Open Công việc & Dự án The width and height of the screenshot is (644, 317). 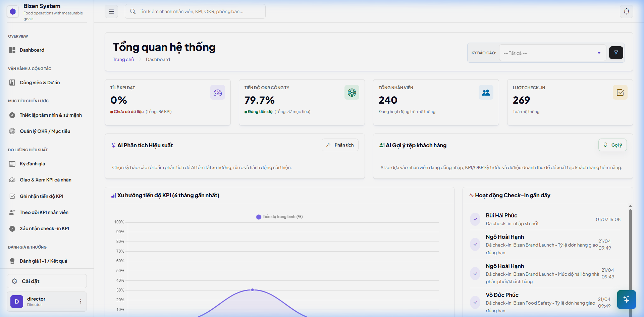click(x=47, y=83)
